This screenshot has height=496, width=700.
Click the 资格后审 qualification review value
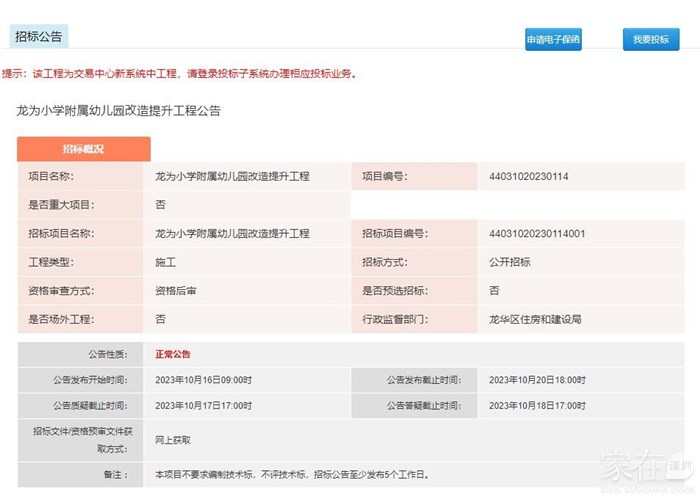pyautogui.click(x=175, y=290)
